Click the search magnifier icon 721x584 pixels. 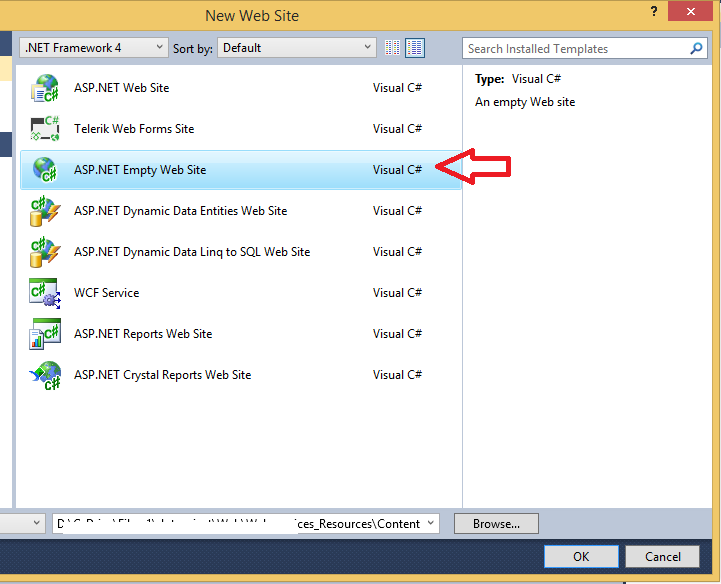[x=696, y=48]
